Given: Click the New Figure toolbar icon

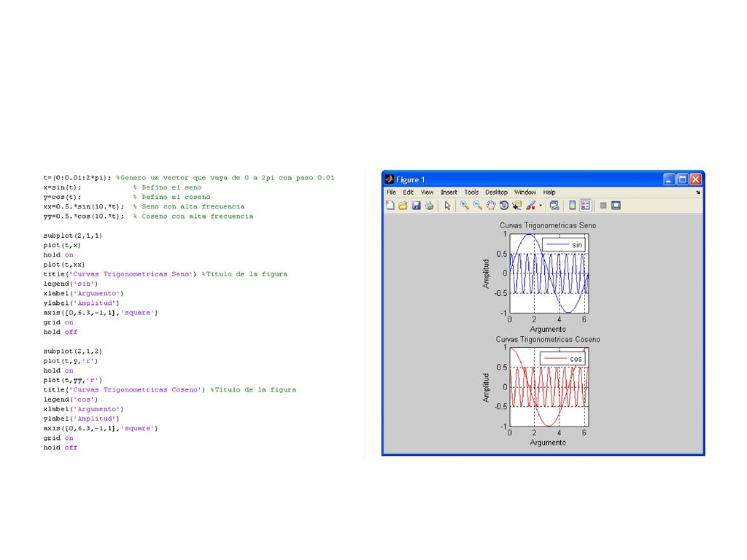Looking at the screenshot, I should [x=390, y=205].
